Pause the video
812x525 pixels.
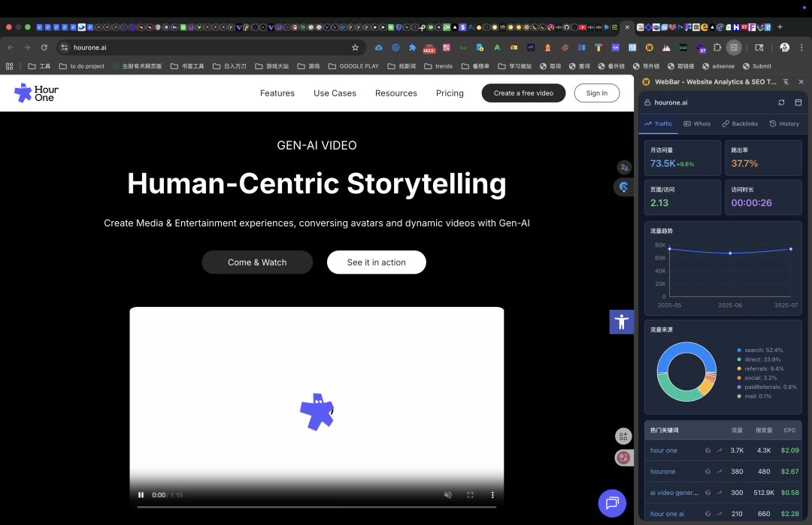coord(141,495)
